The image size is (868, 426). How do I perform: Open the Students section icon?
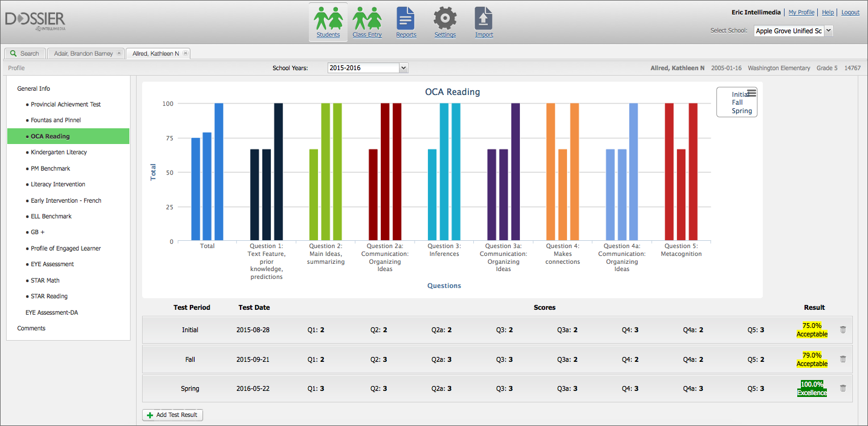328,19
